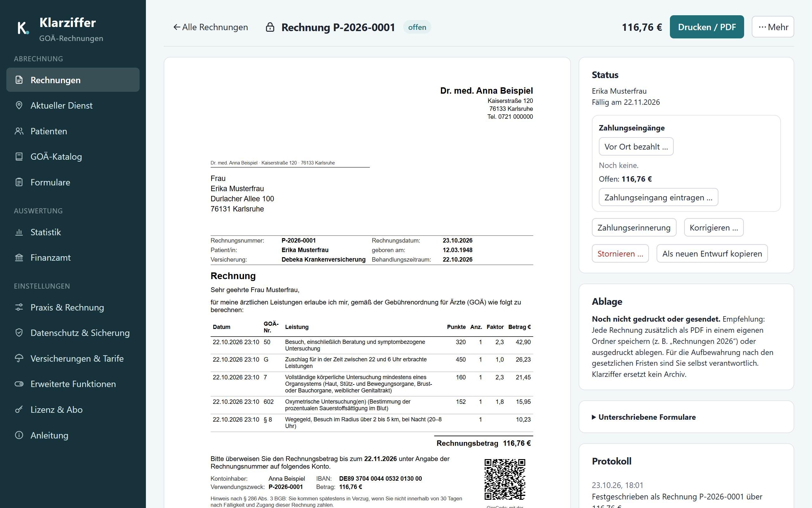The height and width of the screenshot is (508, 812).
Task: Click the § 8 Wegegeld row
Action: (x=371, y=423)
